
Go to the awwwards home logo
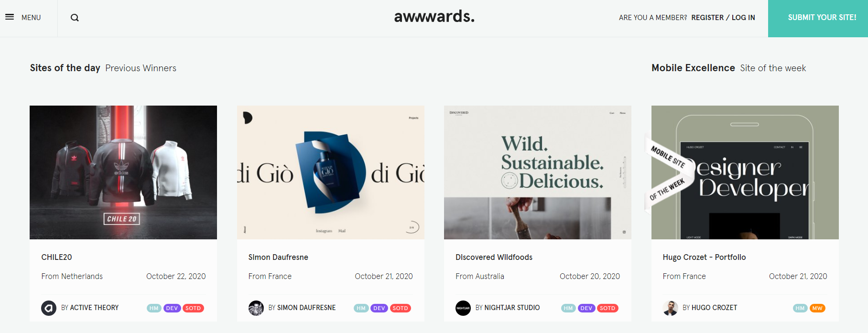tap(434, 17)
